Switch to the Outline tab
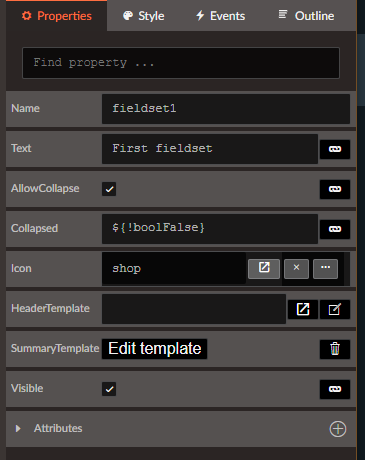365x460 pixels. click(306, 16)
